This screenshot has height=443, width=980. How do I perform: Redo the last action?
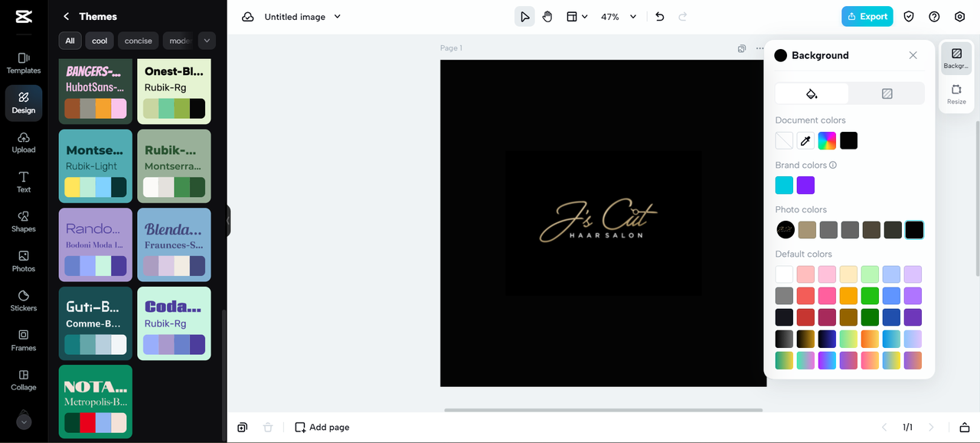tap(683, 17)
